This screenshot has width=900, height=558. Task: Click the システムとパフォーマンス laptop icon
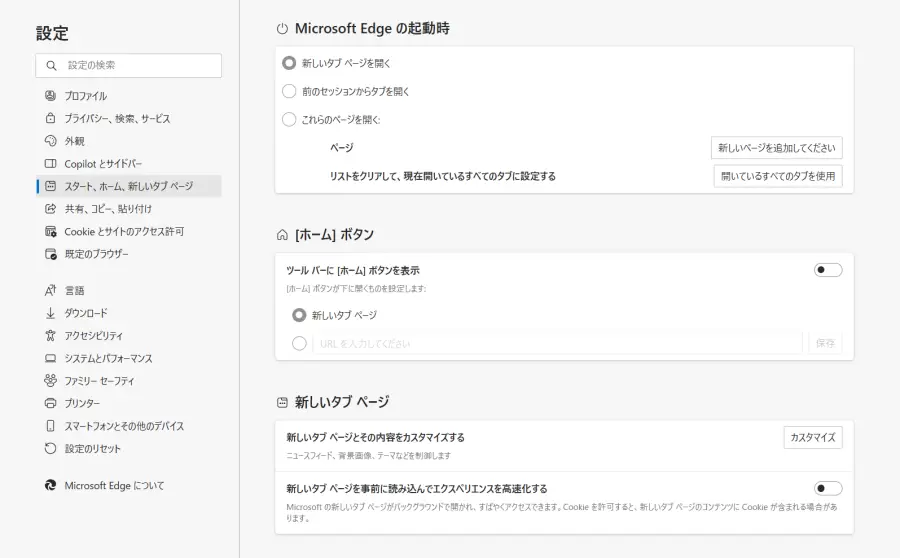[51, 358]
